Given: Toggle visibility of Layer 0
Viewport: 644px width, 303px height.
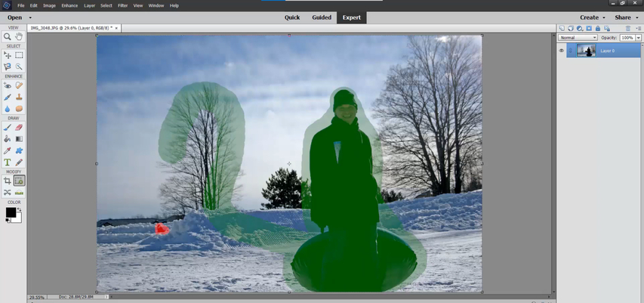Looking at the screenshot, I should 562,51.
